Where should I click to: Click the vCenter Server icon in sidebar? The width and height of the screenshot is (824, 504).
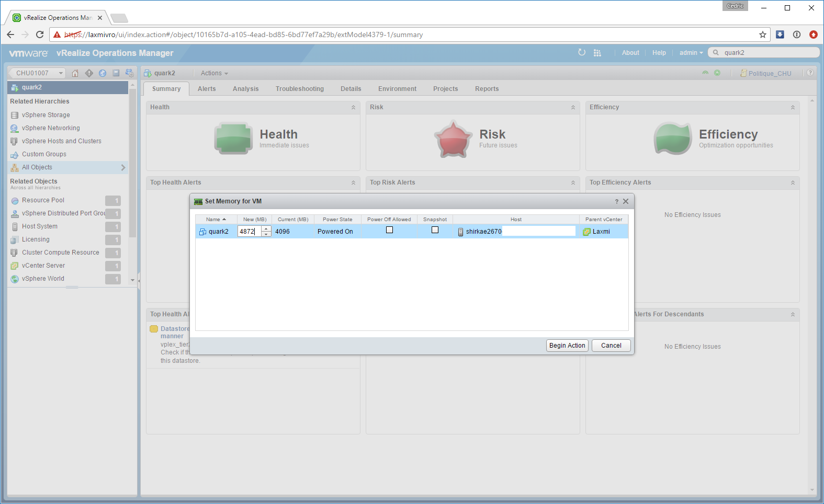click(15, 266)
